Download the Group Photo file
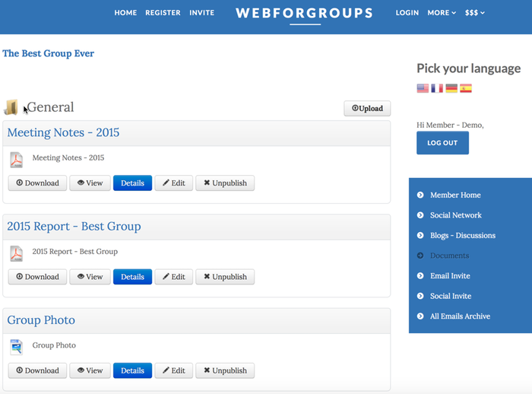 coord(38,370)
